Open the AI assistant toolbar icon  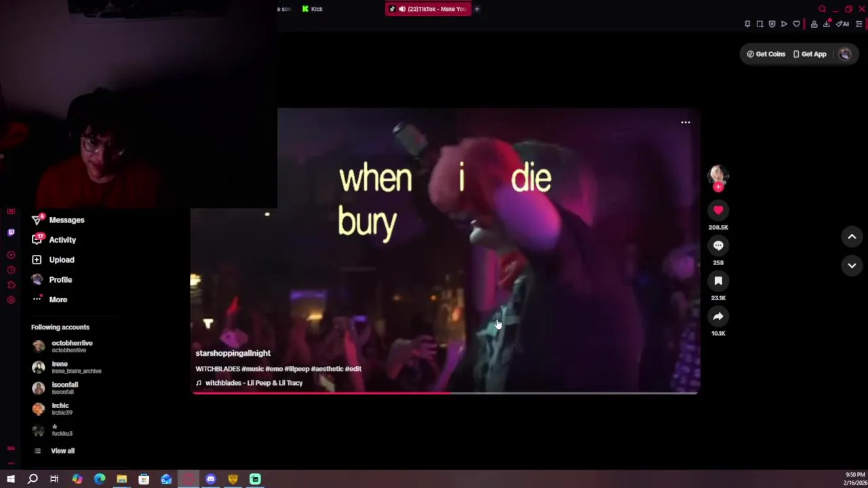click(x=842, y=24)
